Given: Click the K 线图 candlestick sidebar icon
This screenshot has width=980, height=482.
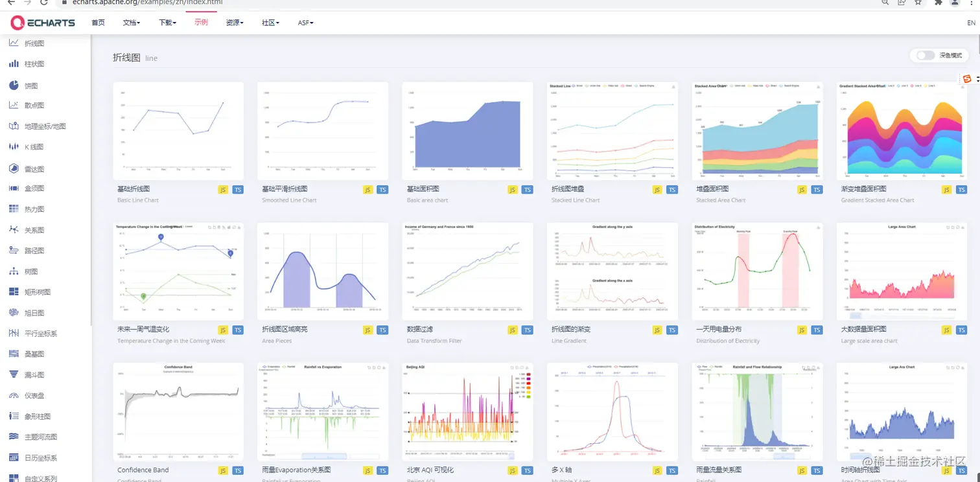Looking at the screenshot, I should pos(13,147).
